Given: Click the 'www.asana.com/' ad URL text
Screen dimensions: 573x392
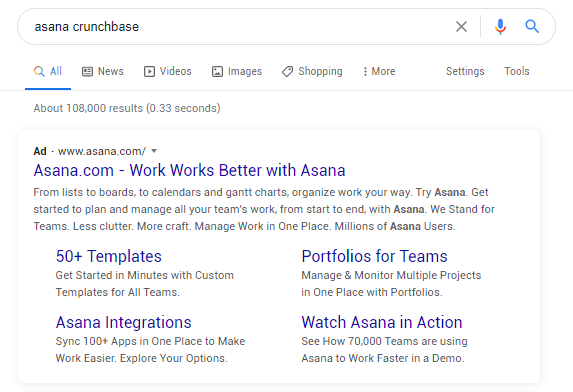Looking at the screenshot, I should (x=102, y=151).
